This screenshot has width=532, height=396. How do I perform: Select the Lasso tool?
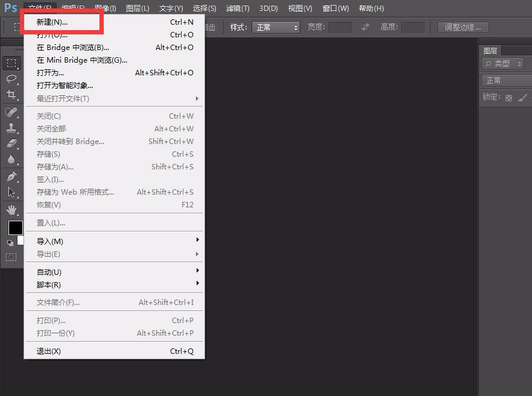(x=11, y=78)
